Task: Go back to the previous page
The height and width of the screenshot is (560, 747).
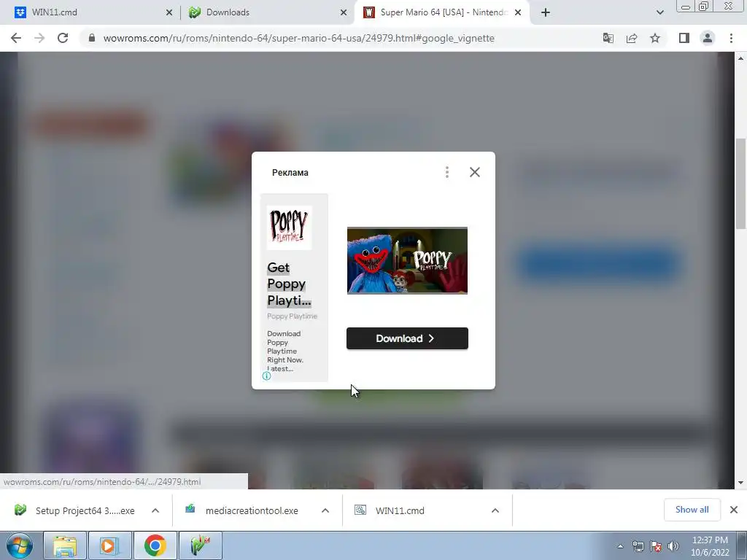Action: click(16, 38)
